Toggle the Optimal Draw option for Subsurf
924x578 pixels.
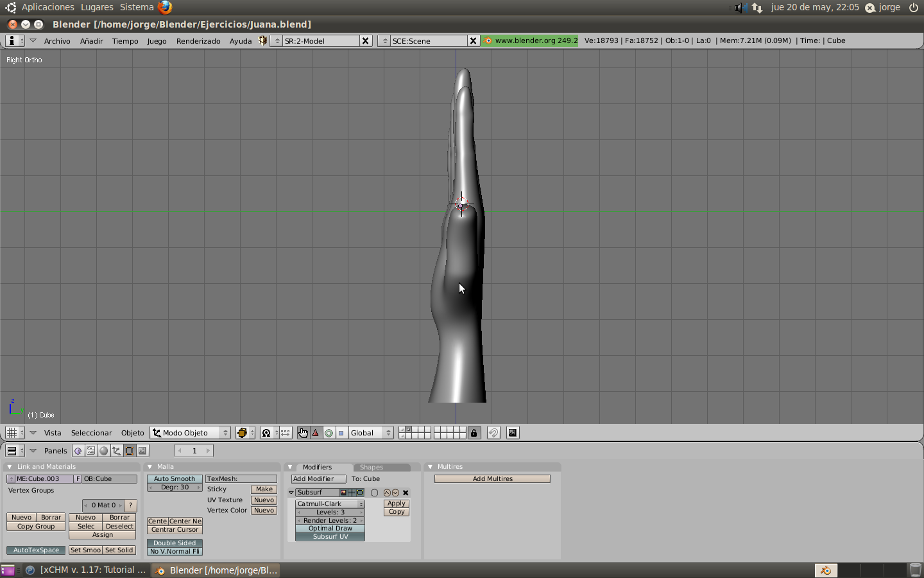click(x=330, y=529)
